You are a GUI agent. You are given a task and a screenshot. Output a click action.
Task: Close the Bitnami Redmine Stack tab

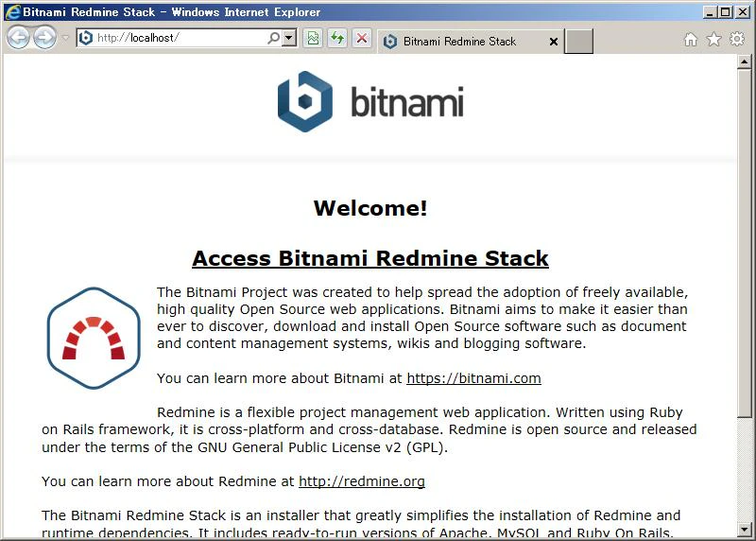tap(554, 42)
